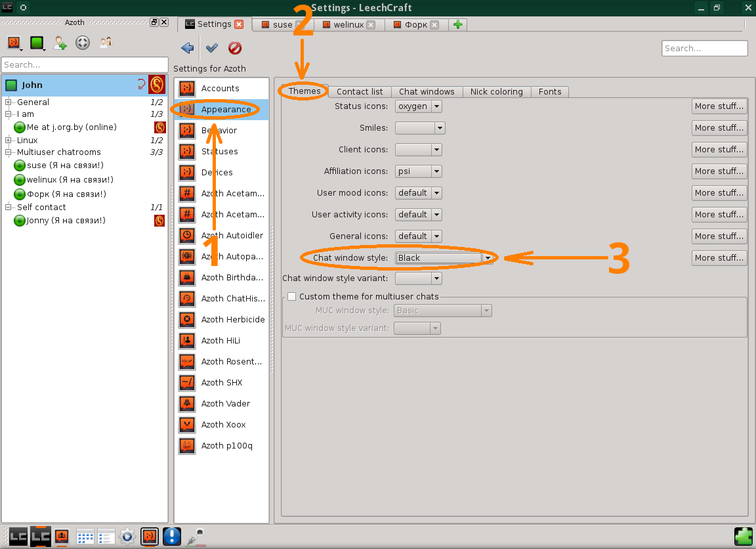Viewport: 756px width, 549px height.
Task: Switch to Contact list tab
Action: [360, 92]
